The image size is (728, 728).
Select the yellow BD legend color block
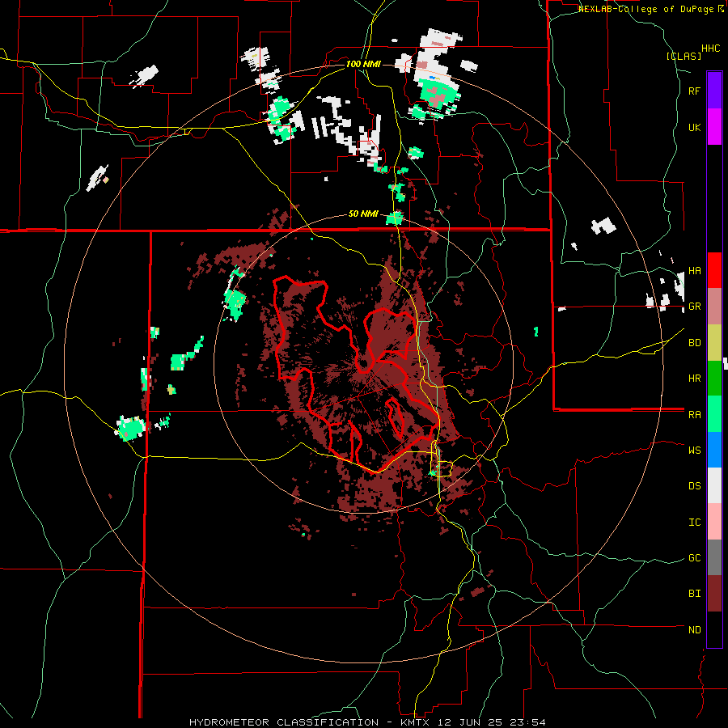tap(714, 343)
